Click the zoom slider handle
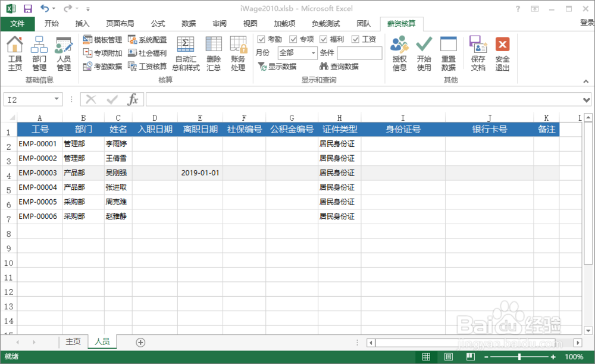 click(x=519, y=357)
